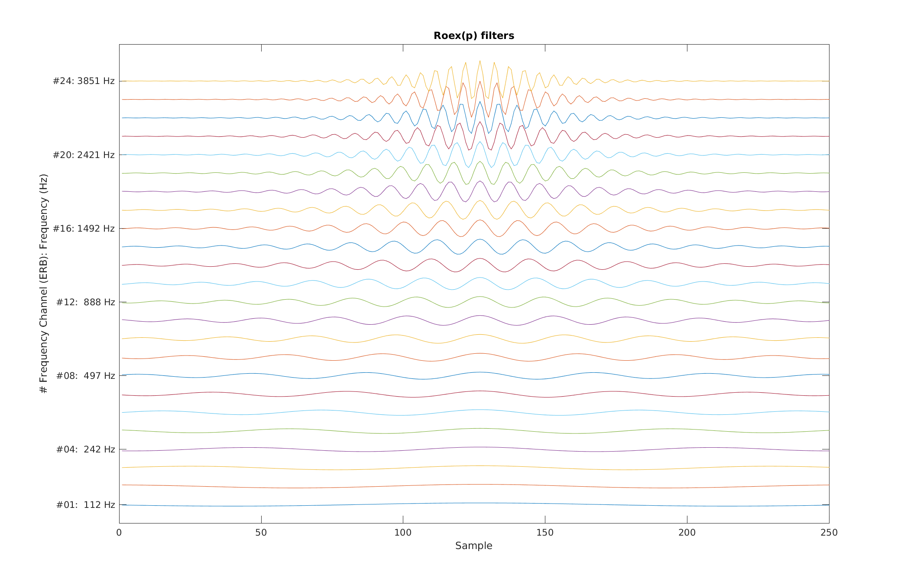Click the x-axis tick label '250'
The width and height of the screenshot is (917, 588).
pyautogui.click(x=829, y=533)
